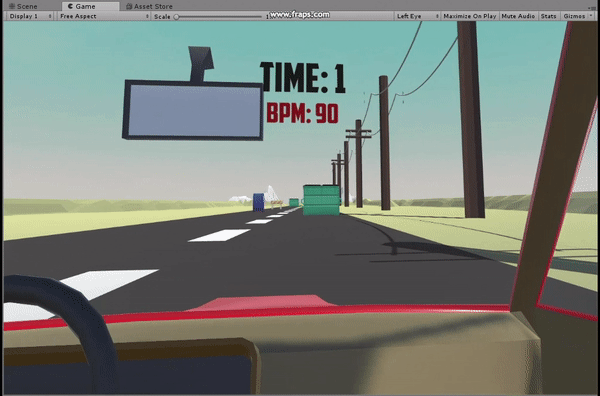
Task: Click the rearview mirror in game view
Action: (x=192, y=110)
